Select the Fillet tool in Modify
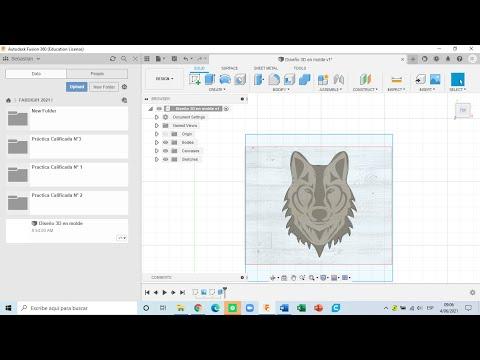Viewport: 480px width, 360px height. pyautogui.click(x=274, y=79)
